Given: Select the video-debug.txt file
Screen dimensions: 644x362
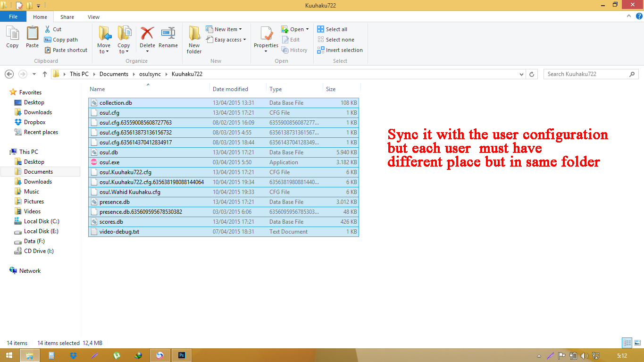Looking at the screenshot, I should [223, 232].
